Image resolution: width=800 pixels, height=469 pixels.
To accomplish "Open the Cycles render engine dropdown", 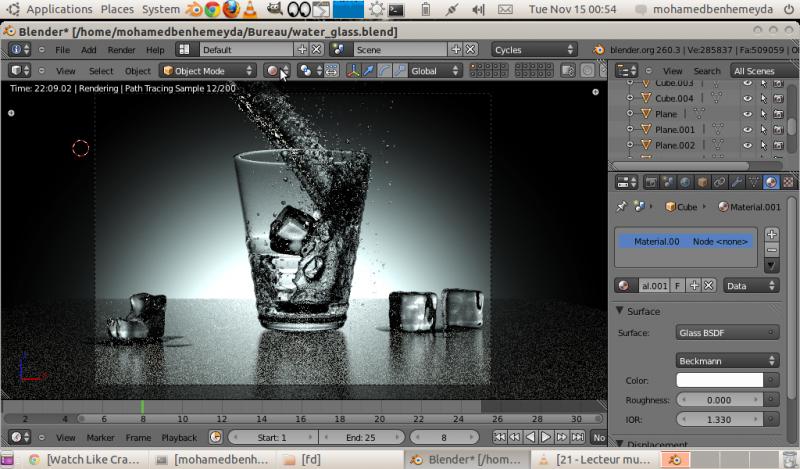I will coord(534,49).
